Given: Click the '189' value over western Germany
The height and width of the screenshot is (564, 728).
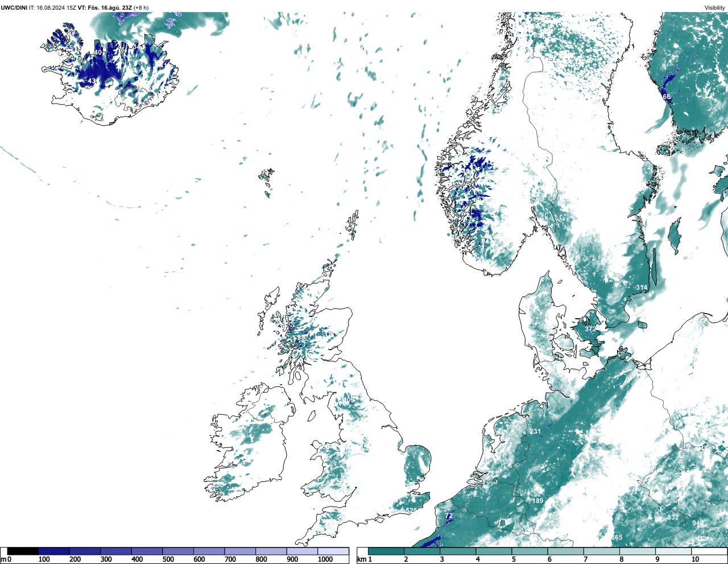Looking at the screenshot, I should coord(537,501).
